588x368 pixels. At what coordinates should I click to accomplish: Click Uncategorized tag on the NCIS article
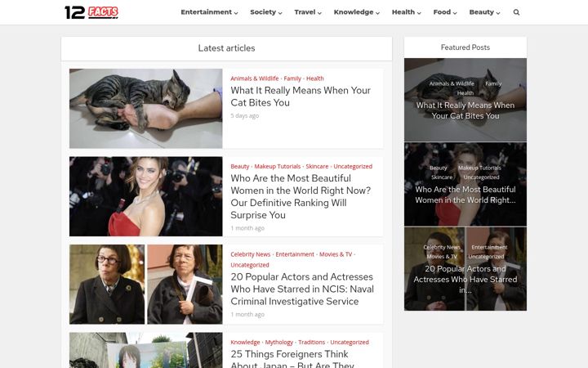(250, 265)
